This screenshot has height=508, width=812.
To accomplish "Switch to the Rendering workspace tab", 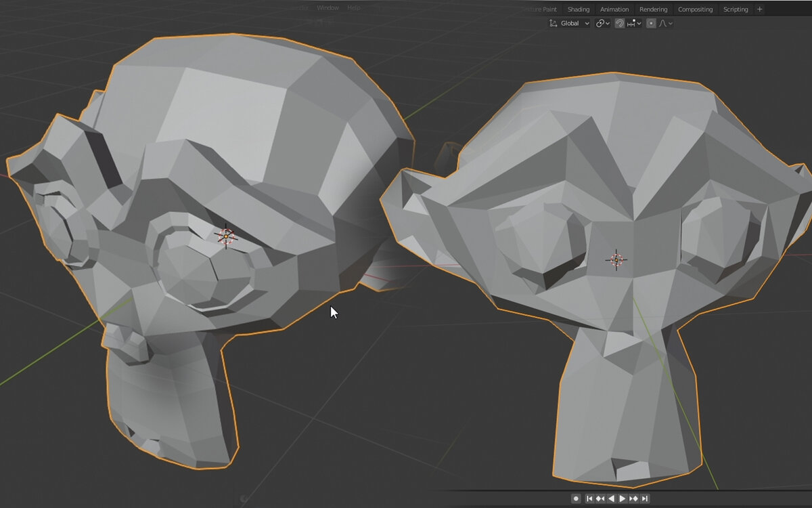I will [653, 9].
